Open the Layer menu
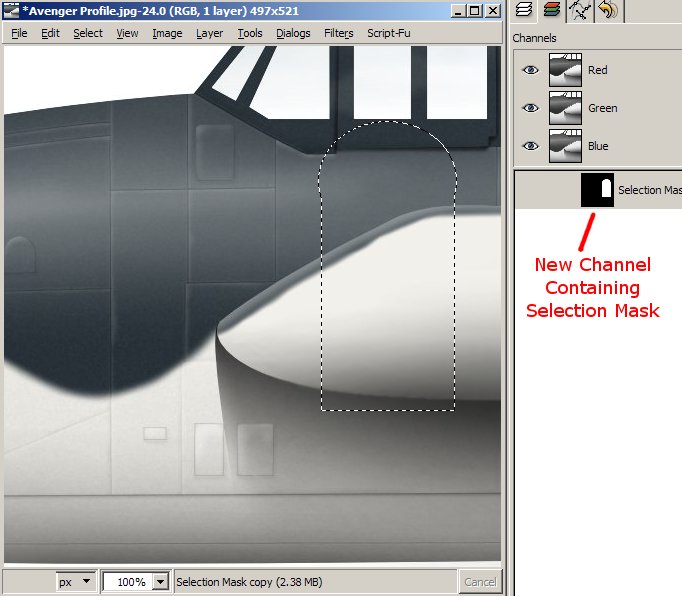Screen dimensions: 682x596 [209, 33]
